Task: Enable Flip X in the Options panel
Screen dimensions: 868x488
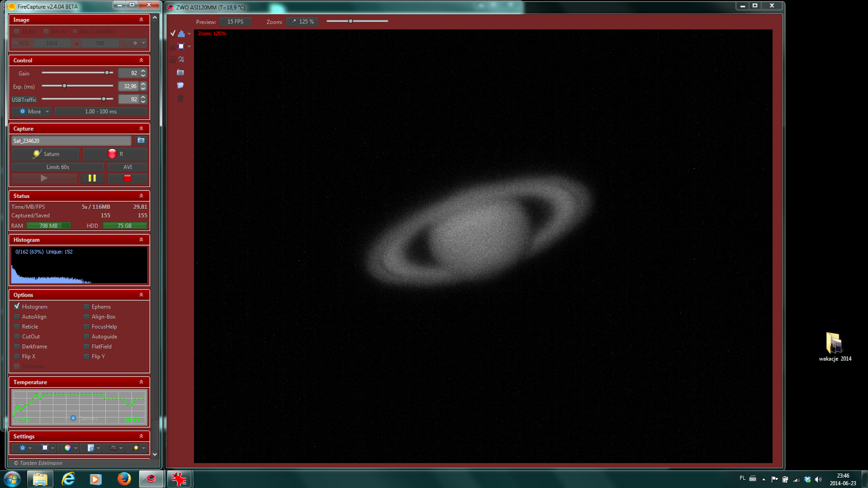Action: (x=17, y=356)
